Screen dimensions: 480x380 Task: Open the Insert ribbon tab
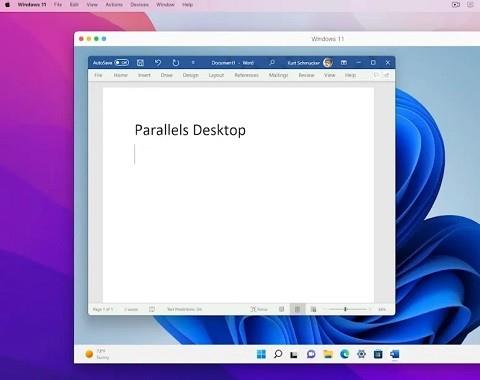(144, 75)
